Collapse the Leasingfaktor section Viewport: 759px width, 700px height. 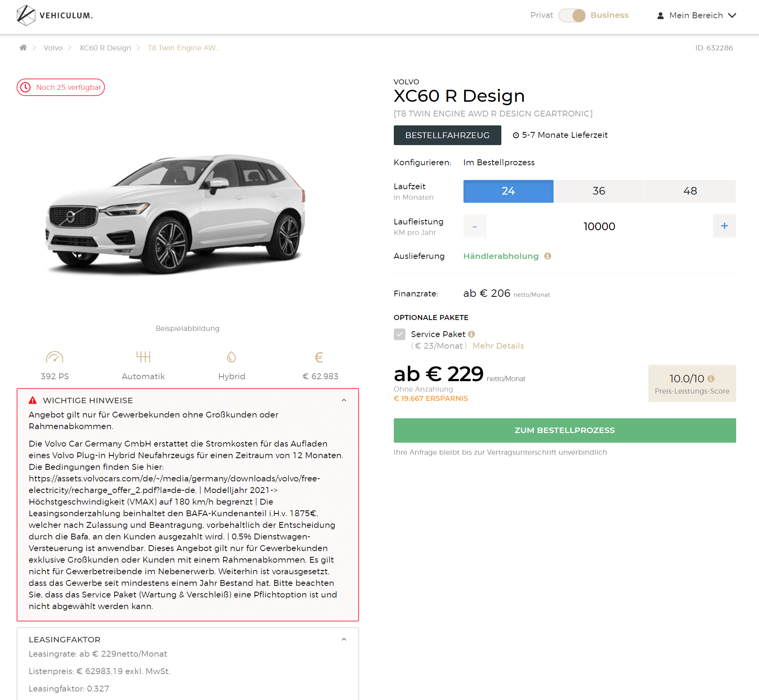344,640
